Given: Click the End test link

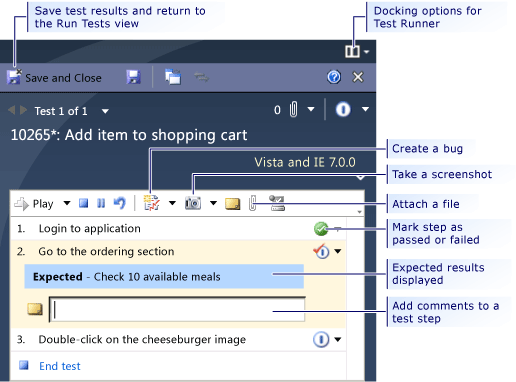Looking at the screenshot, I should (x=60, y=366).
